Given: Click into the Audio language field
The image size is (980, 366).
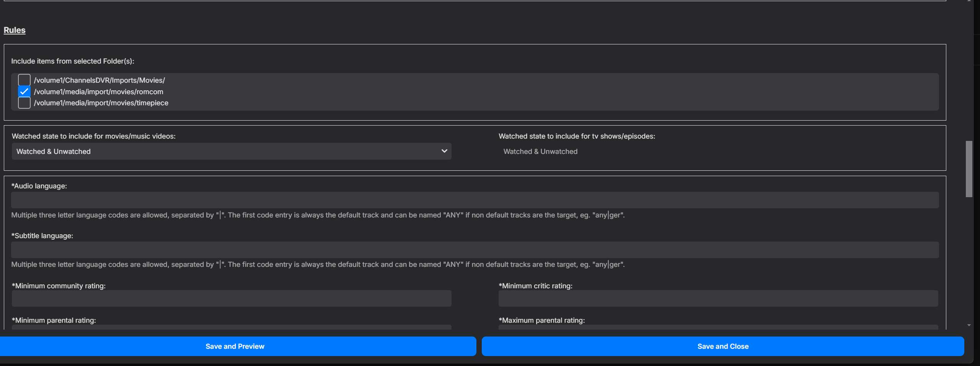Looking at the screenshot, I should 475,200.
